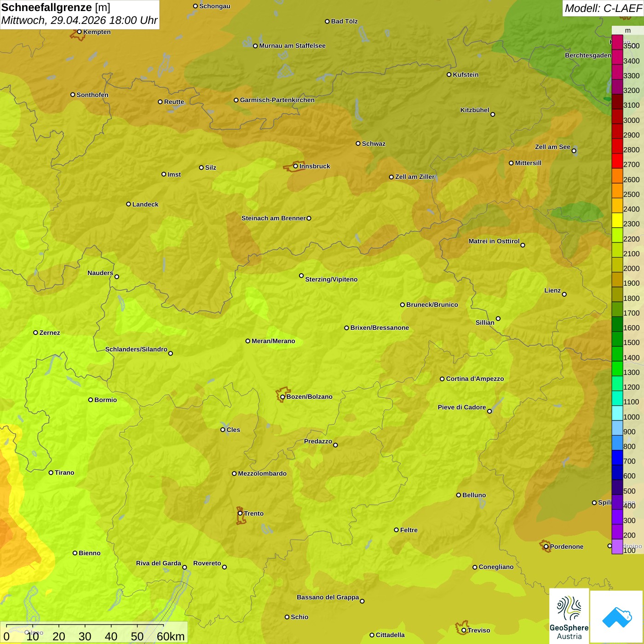Click the Bassano del Grappa label
The width and height of the screenshot is (644, 644).
click(x=328, y=597)
